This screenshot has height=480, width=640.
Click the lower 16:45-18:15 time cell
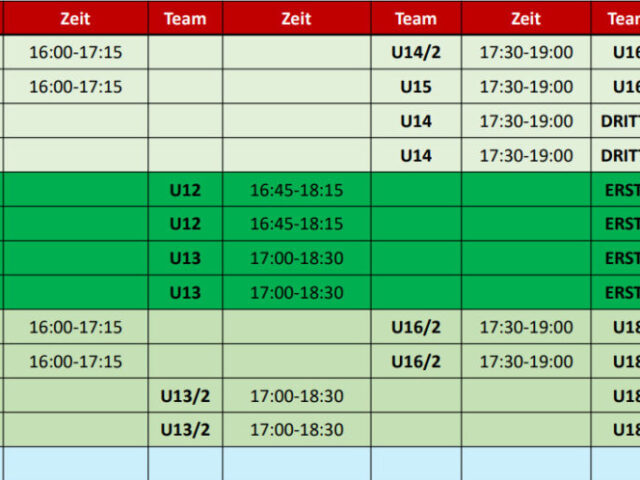(x=296, y=223)
